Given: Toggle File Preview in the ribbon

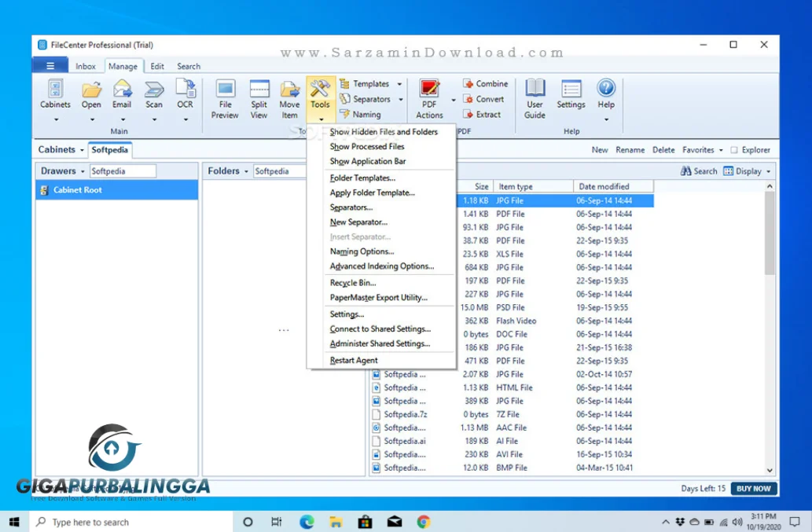Looking at the screenshot, I should 226,89.
